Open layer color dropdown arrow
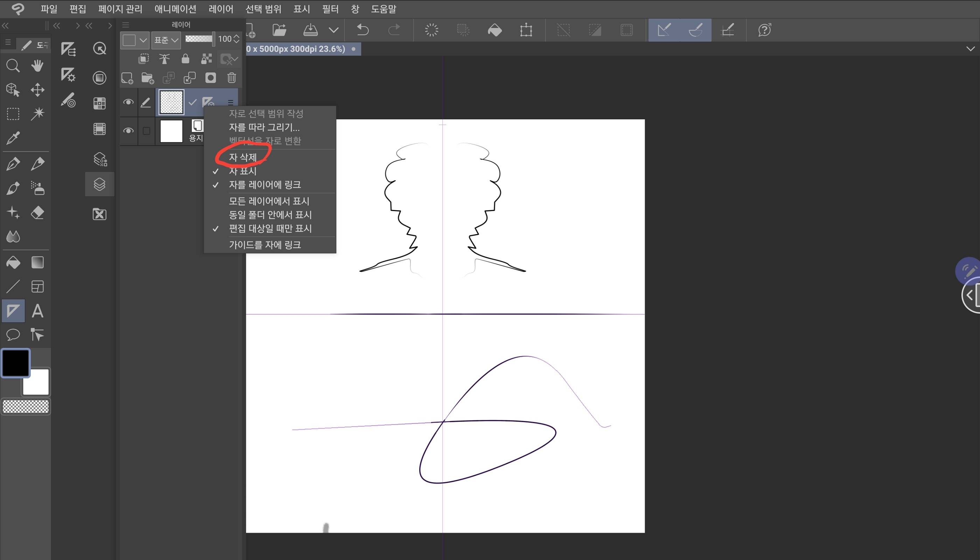980x560 pixels. (x=143, y=40)
